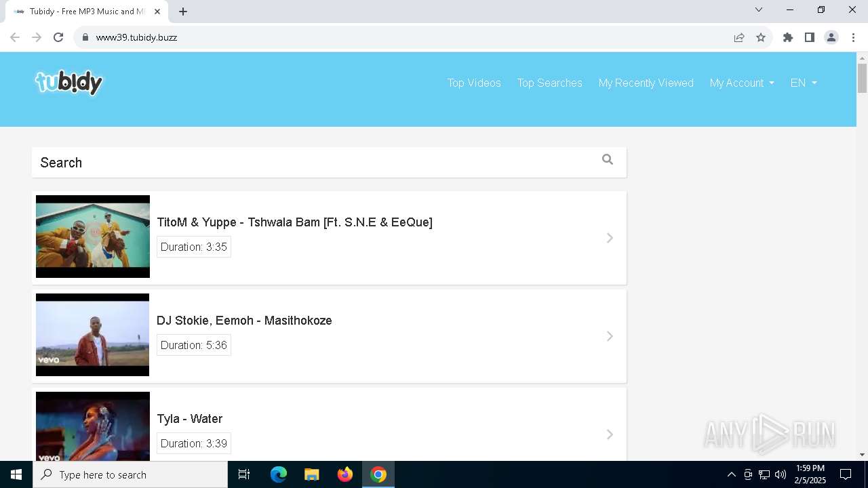Click the Windows taskbar search box

pos(130,474)
